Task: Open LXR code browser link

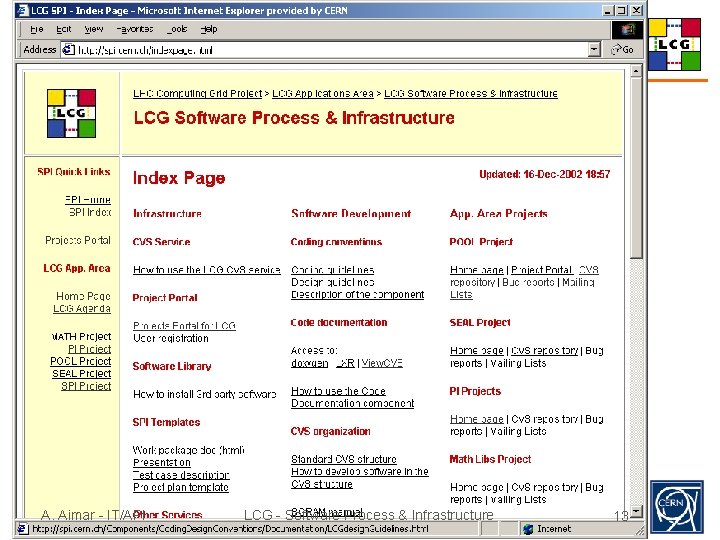Action: coord(345,363)
